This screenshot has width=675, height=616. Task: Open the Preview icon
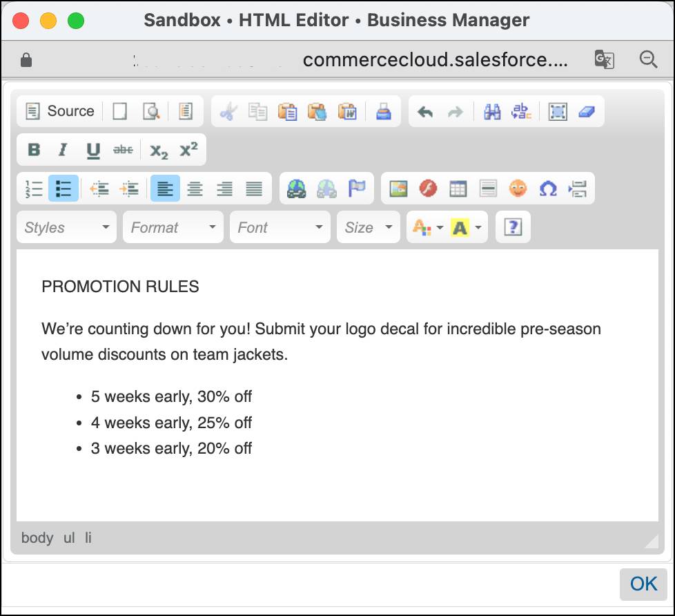151,111
